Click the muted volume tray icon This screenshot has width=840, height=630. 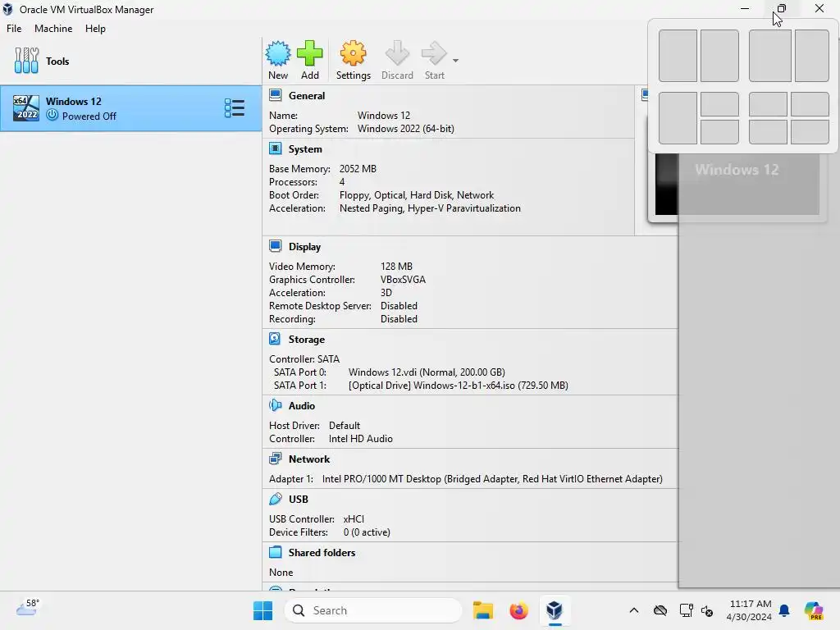(707, 610)
